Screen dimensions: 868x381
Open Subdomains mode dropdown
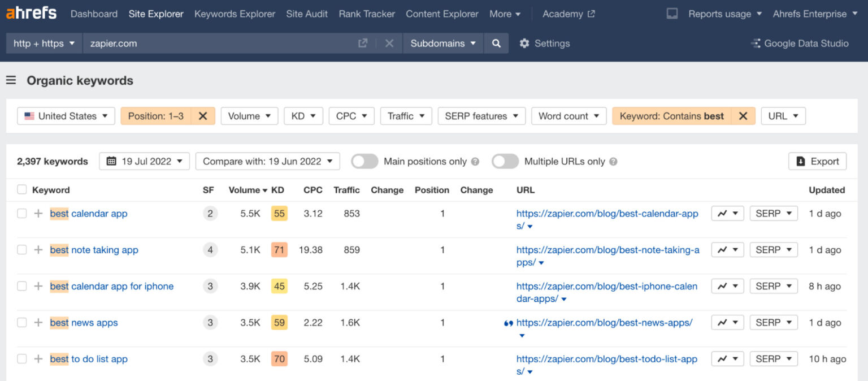443,43
